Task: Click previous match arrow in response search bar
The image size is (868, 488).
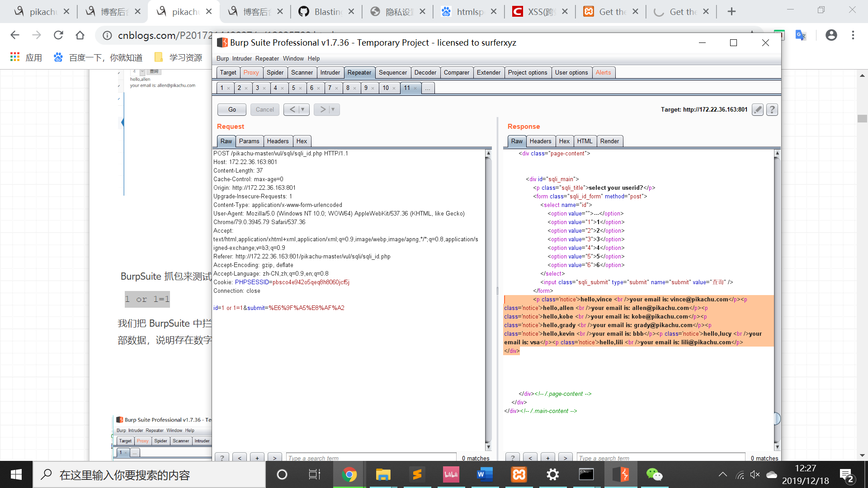Action: pyautogui.click(x=530, y=458)
